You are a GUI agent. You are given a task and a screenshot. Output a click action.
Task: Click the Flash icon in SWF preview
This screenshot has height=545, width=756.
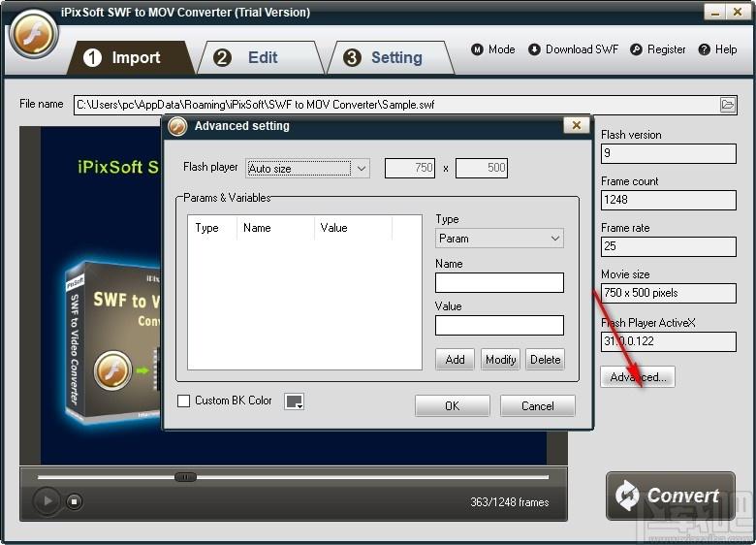112,370
